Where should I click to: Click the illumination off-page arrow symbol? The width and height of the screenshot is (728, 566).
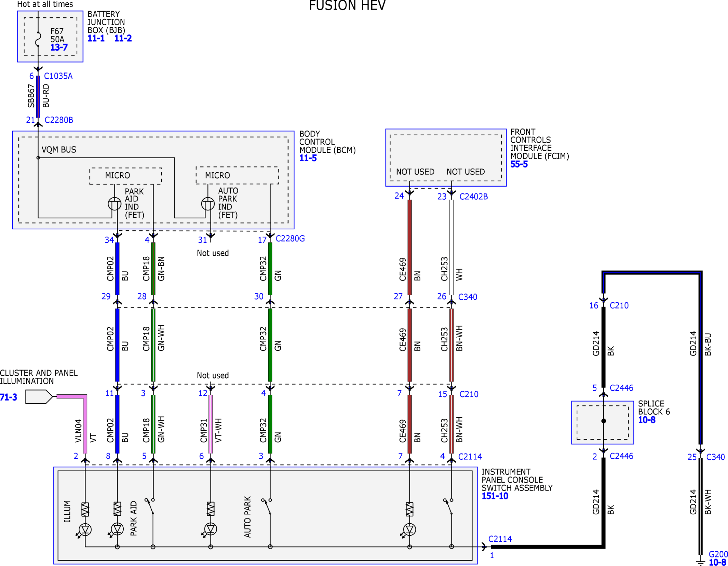tap(39, 396)
